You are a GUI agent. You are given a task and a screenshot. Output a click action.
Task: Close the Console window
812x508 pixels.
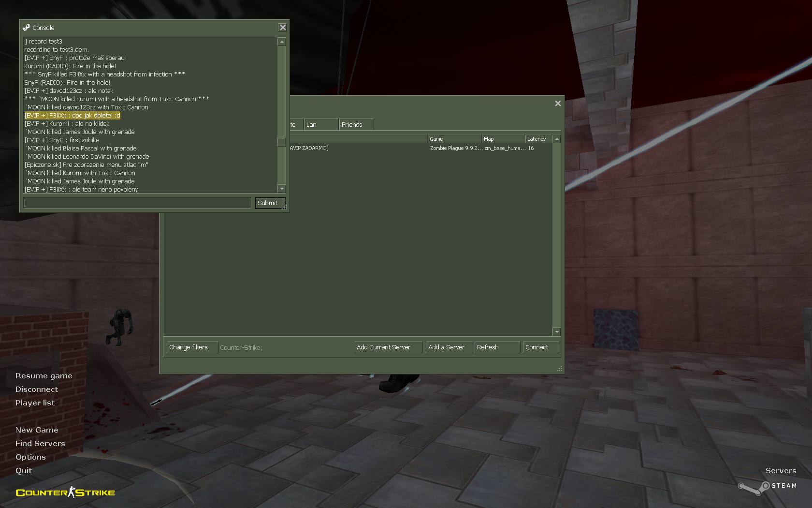283,28
